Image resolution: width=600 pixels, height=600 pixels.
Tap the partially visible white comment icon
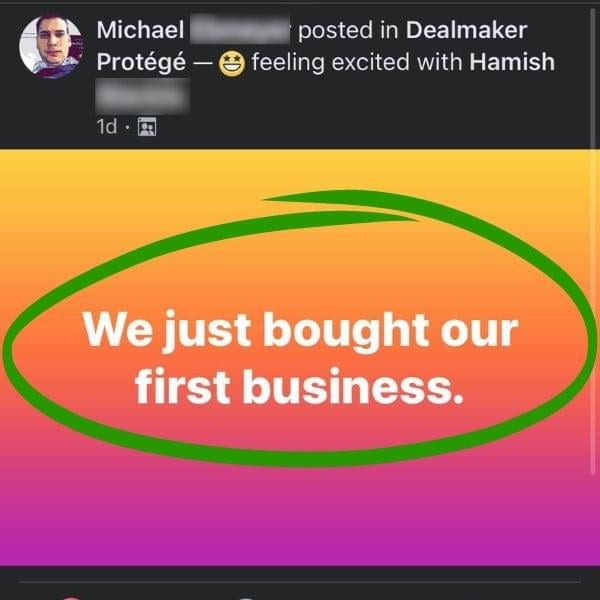coord(247,598)
